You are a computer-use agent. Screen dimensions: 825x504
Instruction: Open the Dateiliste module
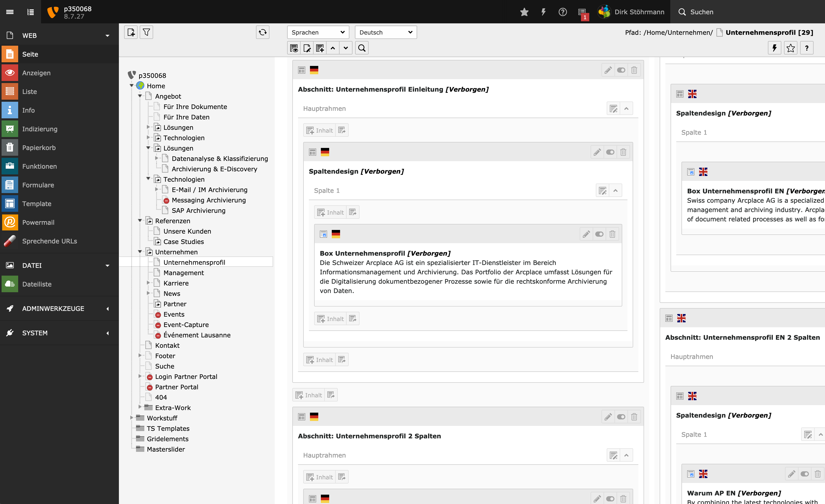coord(59,284)
